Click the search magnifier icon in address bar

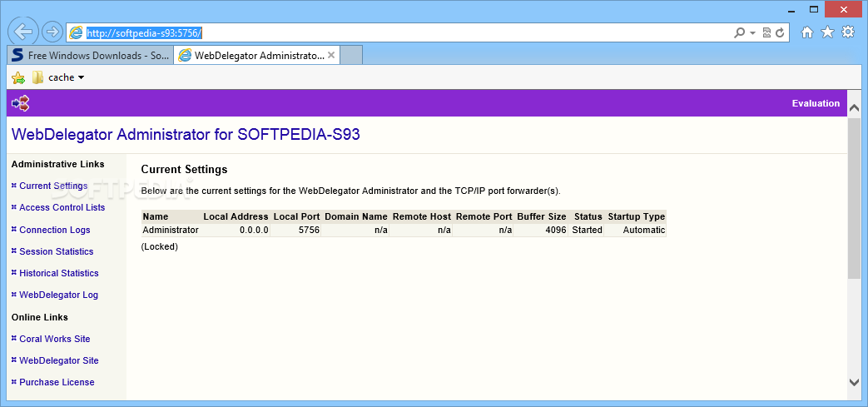740,32
